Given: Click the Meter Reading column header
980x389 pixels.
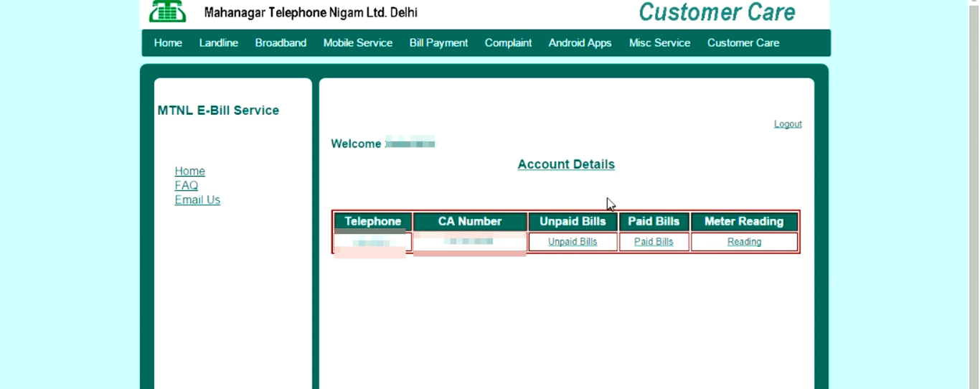Looking at the screenshot, I should click(x=744, y=222).
